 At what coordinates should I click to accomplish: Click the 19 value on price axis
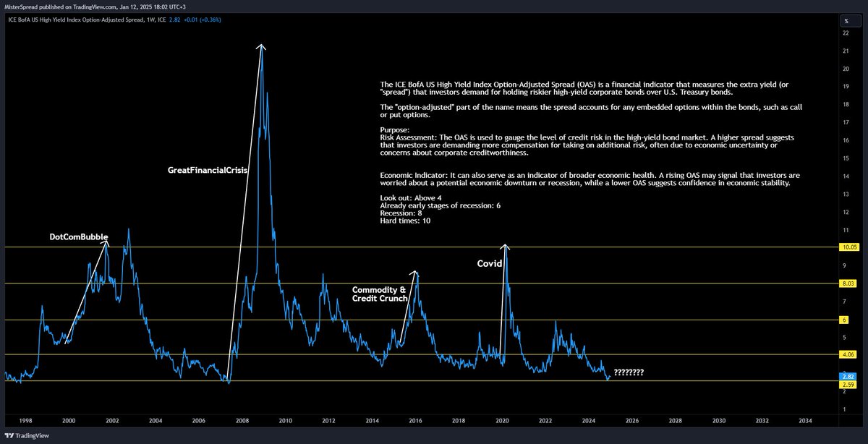[x=845, y=87]
